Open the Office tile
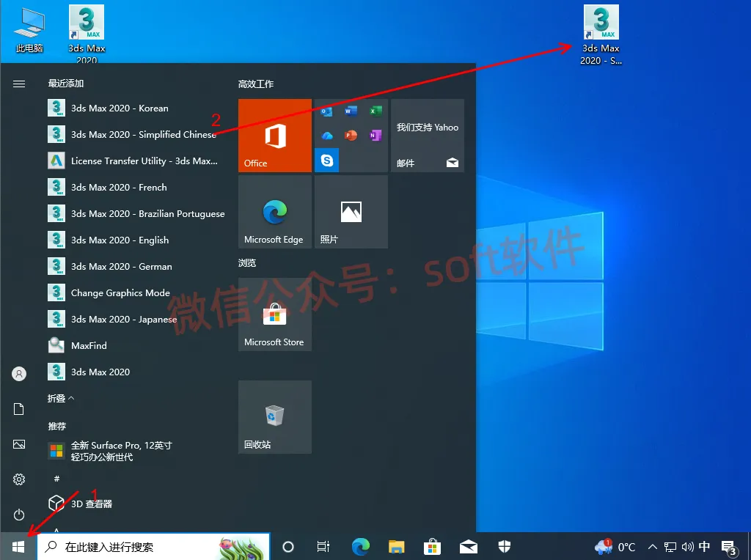Image resolution: width=751 pixels, height=560 pixels. tap(275, 136)
